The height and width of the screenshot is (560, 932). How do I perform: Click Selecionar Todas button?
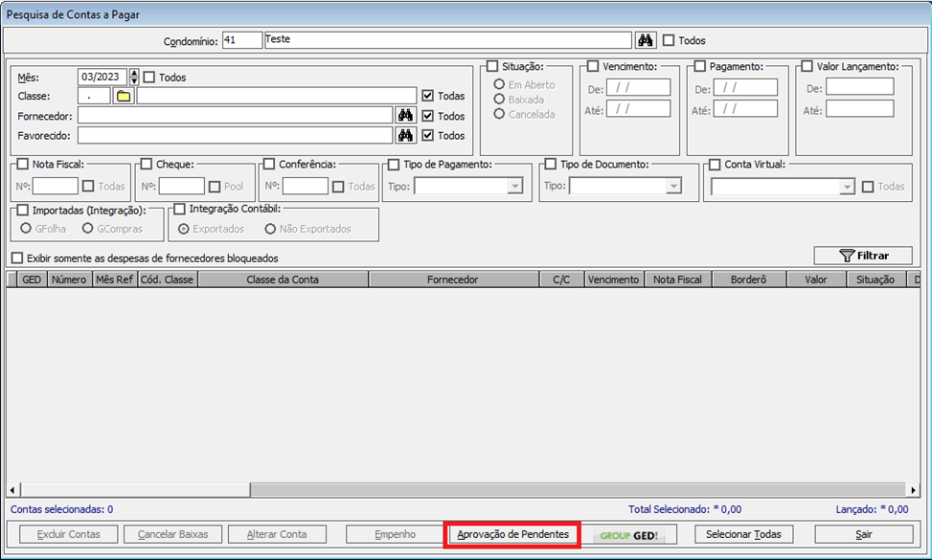(x=743, y=534)
